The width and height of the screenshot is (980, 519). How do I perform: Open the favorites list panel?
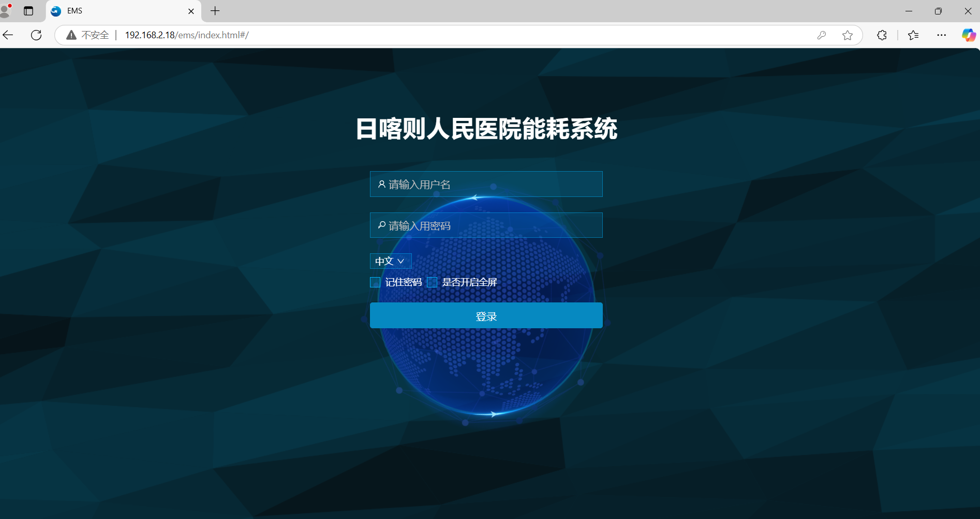pos(913,35)
